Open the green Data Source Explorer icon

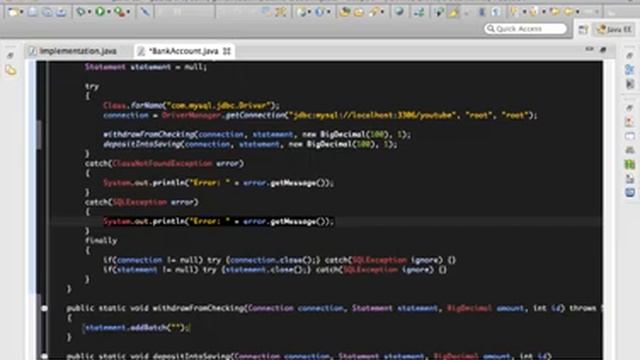click(630, 164)
